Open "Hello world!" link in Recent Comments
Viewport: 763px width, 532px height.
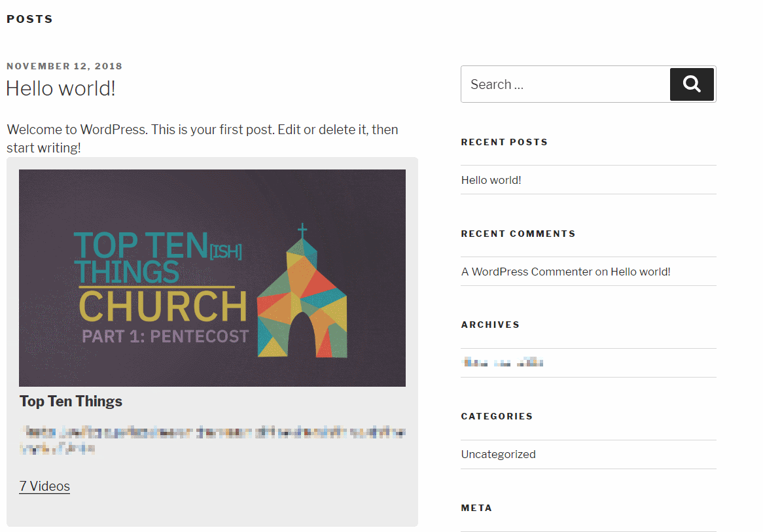pos(640,272)
